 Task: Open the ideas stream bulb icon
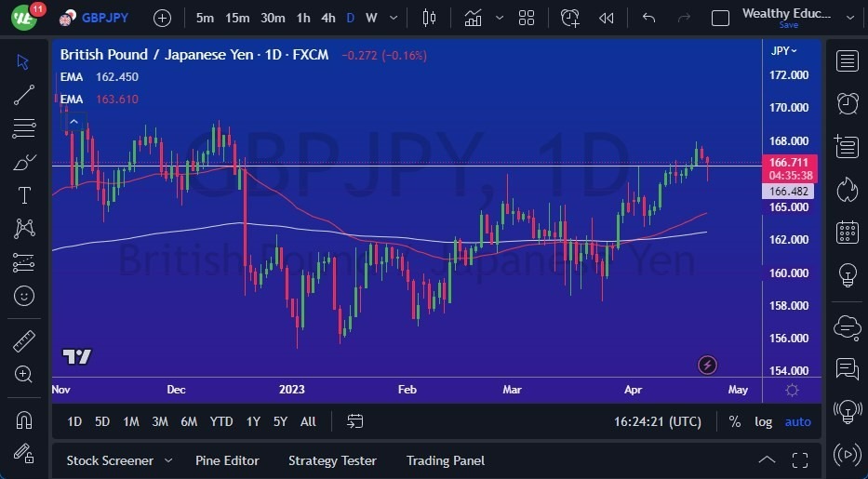[x=848, y=411]
